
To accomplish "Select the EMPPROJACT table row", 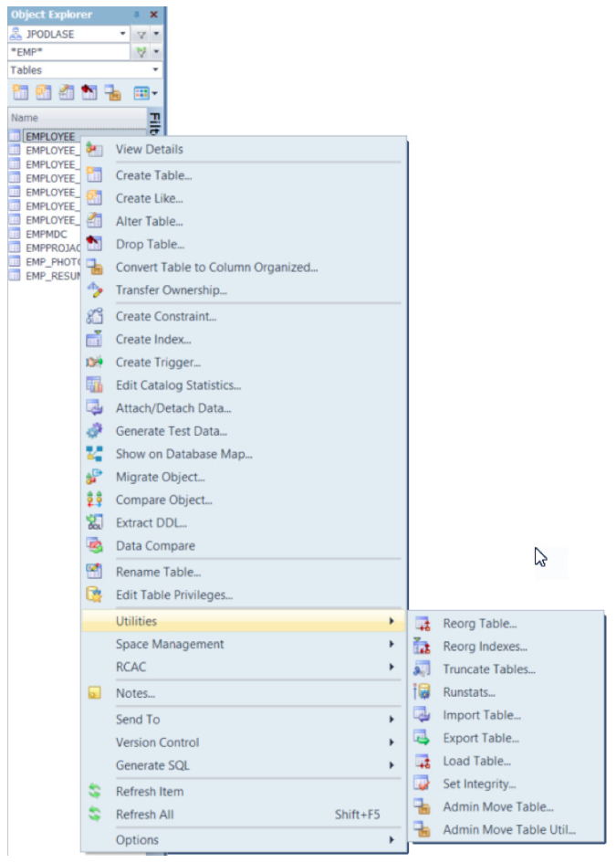I will [45, 247].
